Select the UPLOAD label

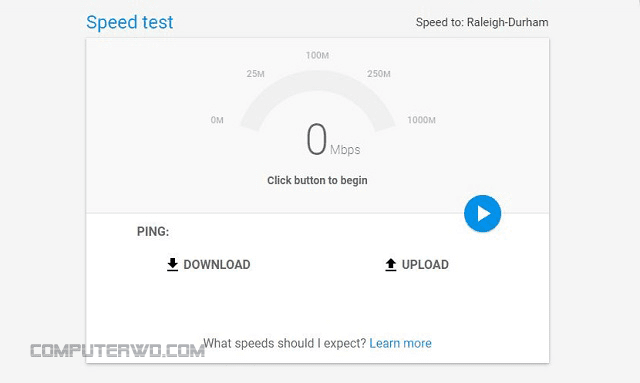[x=425, y=265]
